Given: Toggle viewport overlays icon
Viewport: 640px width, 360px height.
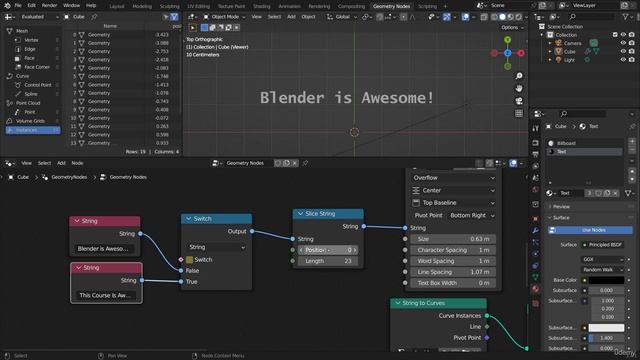Looking at the screenshot, I should tap(465, 17).
